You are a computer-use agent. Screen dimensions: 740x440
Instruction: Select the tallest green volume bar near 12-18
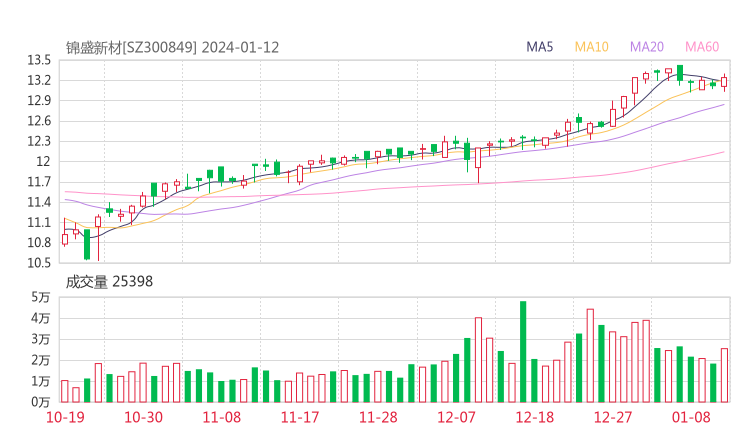click(x=523, y=352)
